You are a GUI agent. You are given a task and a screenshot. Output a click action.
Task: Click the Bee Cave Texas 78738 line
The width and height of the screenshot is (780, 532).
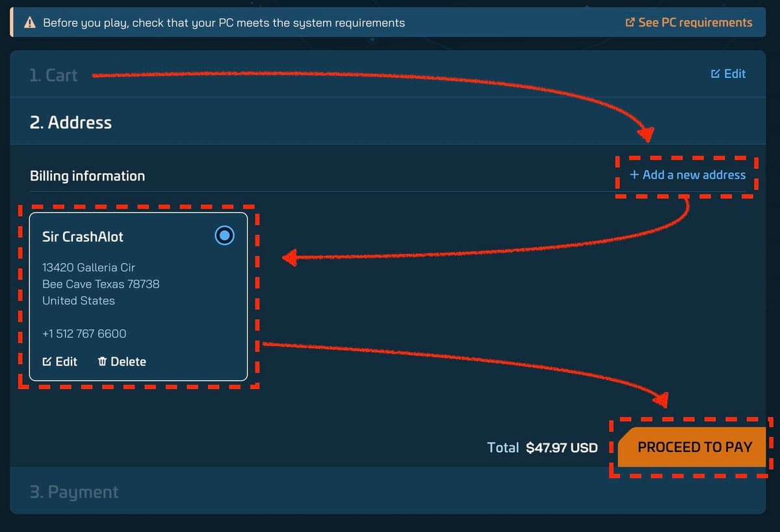pos(101,284)
